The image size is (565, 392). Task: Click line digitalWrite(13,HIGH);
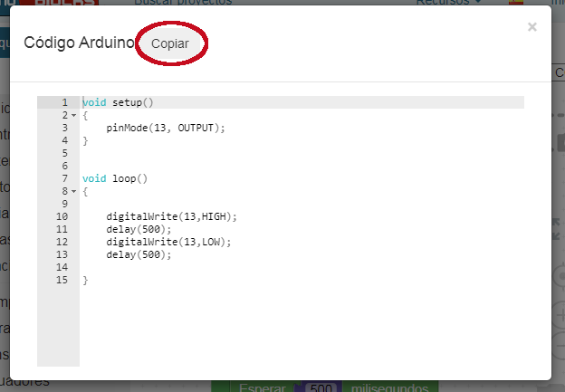[171, 216]
